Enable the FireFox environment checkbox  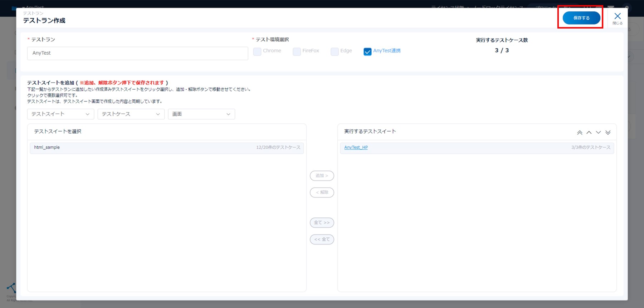(297, 51)
